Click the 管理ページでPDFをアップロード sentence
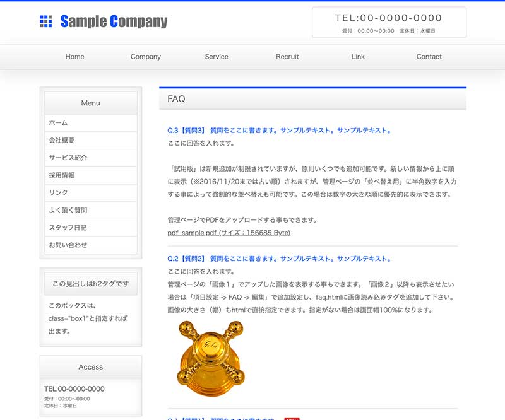Screen dimensions: 505x420 coord(243,220)
